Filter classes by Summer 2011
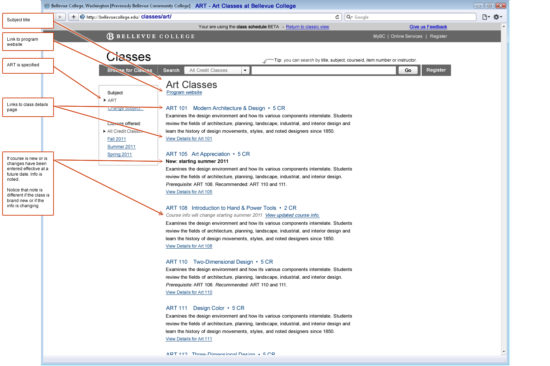 pyautogui.click(x=121, y=147)
